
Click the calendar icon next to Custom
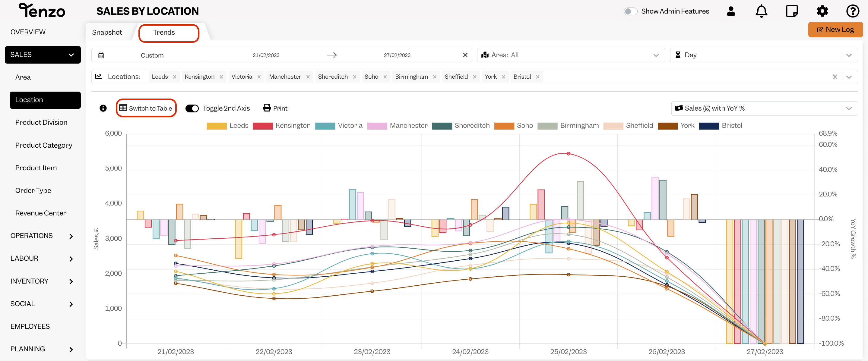pyautogui.click(x=101, y=55)
